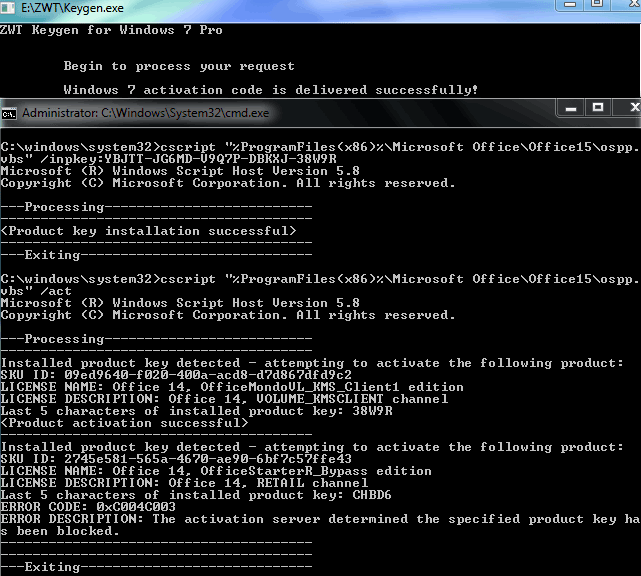The height and width of the screenshot is (576, 641).
Task: Click the VOLUME_KMSCLIENT channel description line
Action: (224, 399)
